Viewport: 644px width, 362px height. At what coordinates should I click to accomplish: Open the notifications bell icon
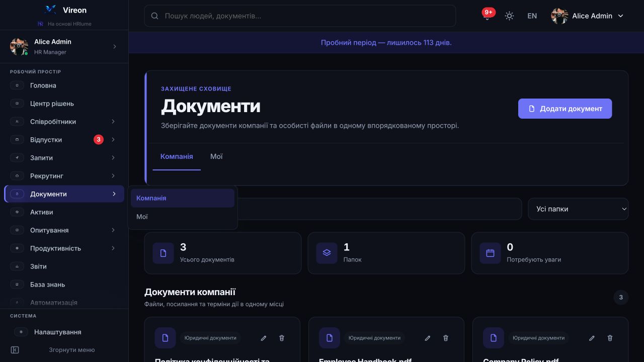pos(487,16)
